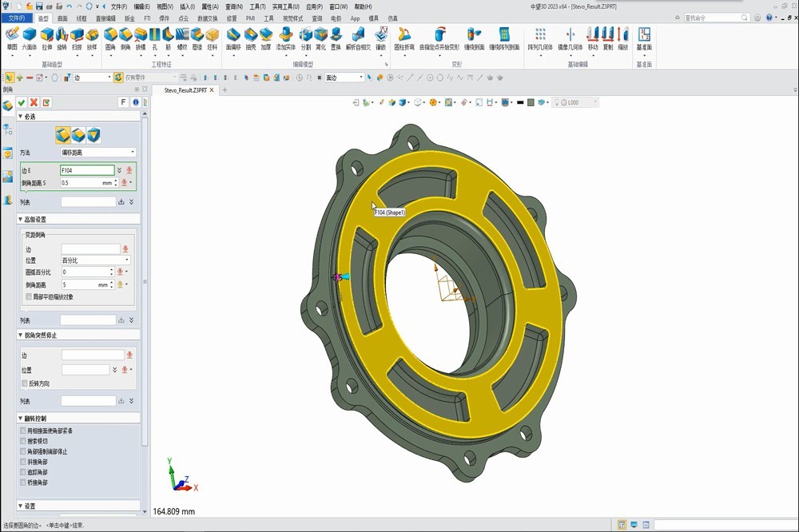
Task: Switch to the 曲面 ribbon tab
Action: pos(62,18)
